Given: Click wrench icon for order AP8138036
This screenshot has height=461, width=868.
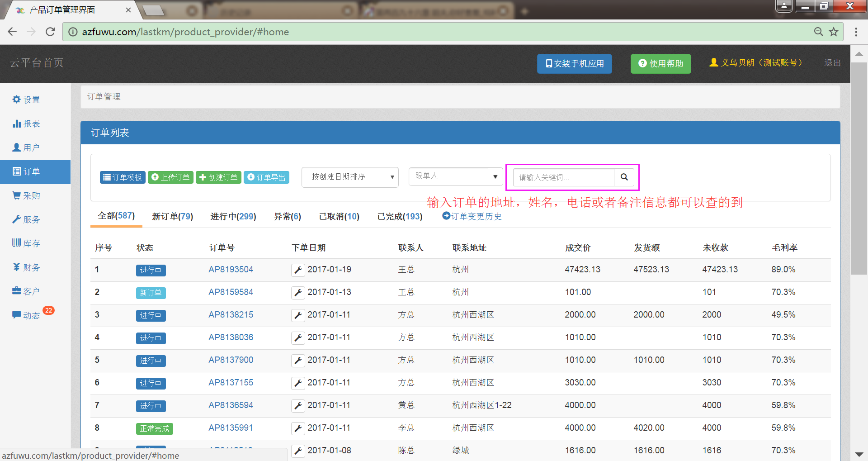Looking at the screenshot, I should pos(298,338).
